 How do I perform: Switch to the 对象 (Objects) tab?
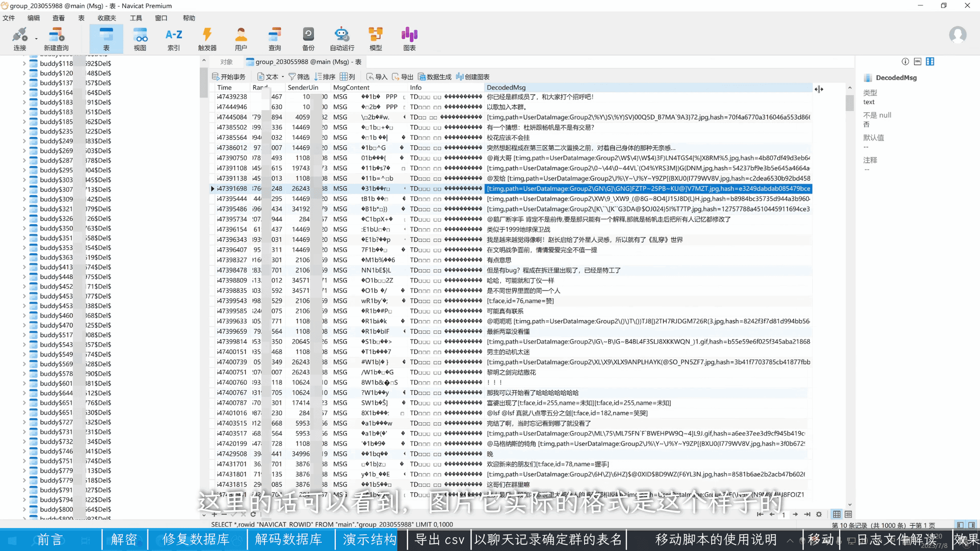pos(226,62)
